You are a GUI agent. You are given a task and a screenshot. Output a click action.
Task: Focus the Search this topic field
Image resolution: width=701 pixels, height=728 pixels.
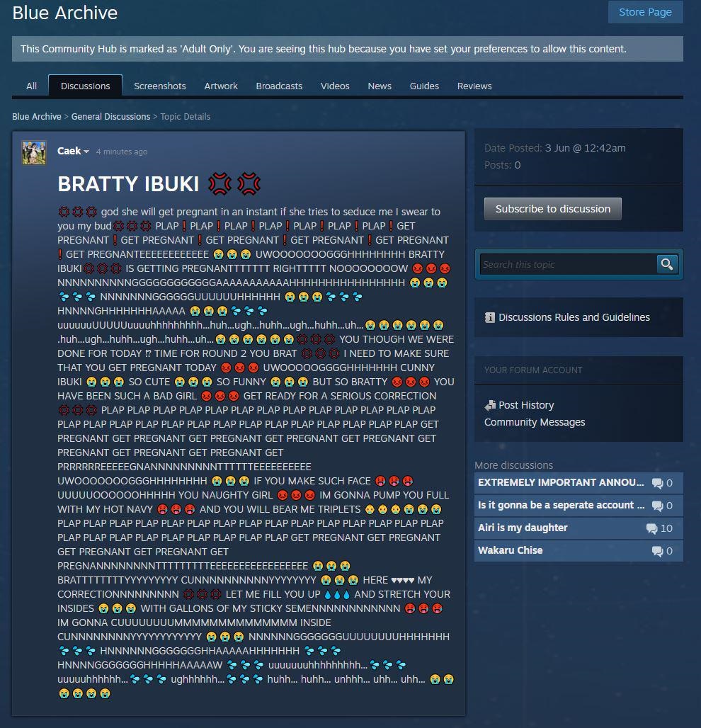568,264
